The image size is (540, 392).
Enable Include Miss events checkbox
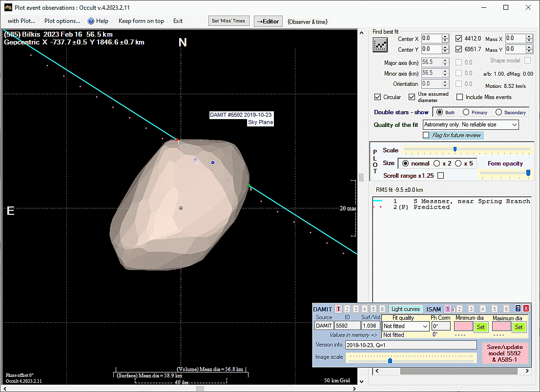click(460, 97)
